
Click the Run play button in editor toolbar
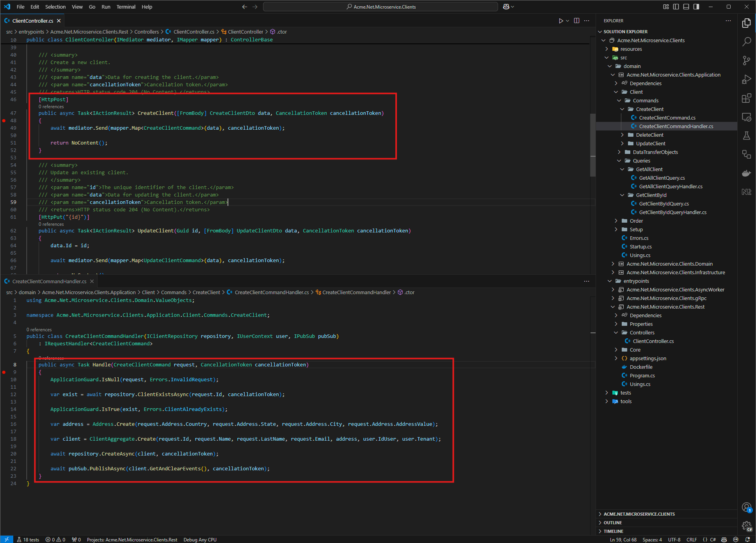click(561, 21)
